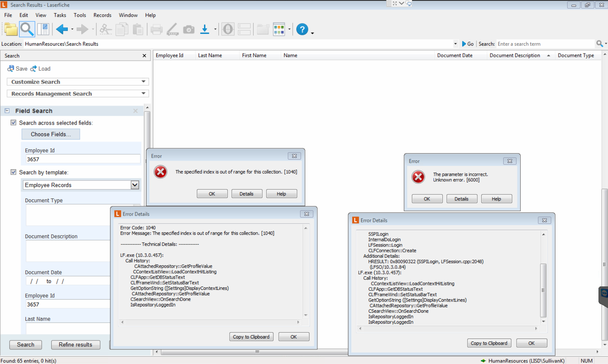Select the Search magnifier toolbar icon

coord(27,29)
